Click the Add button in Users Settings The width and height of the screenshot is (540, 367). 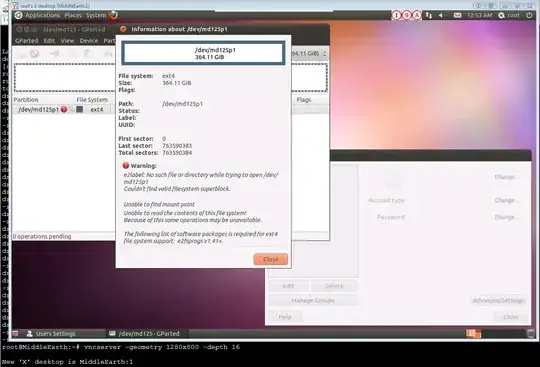[288, 286]
